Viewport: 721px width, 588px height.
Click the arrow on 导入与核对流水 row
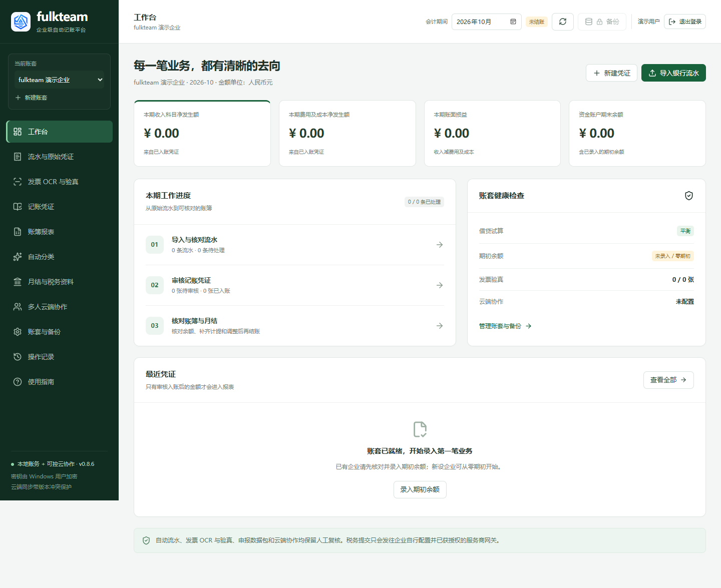coord(440,245)
